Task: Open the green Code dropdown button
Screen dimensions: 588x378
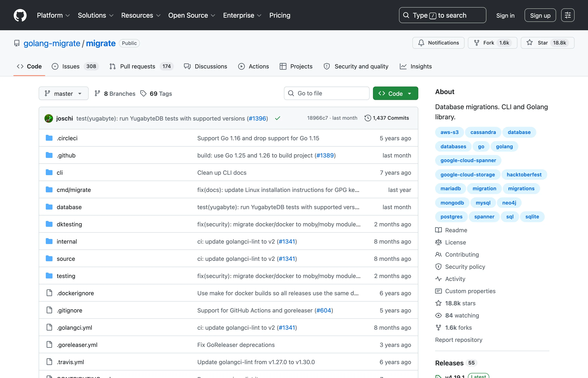Action: pos(395,93)
